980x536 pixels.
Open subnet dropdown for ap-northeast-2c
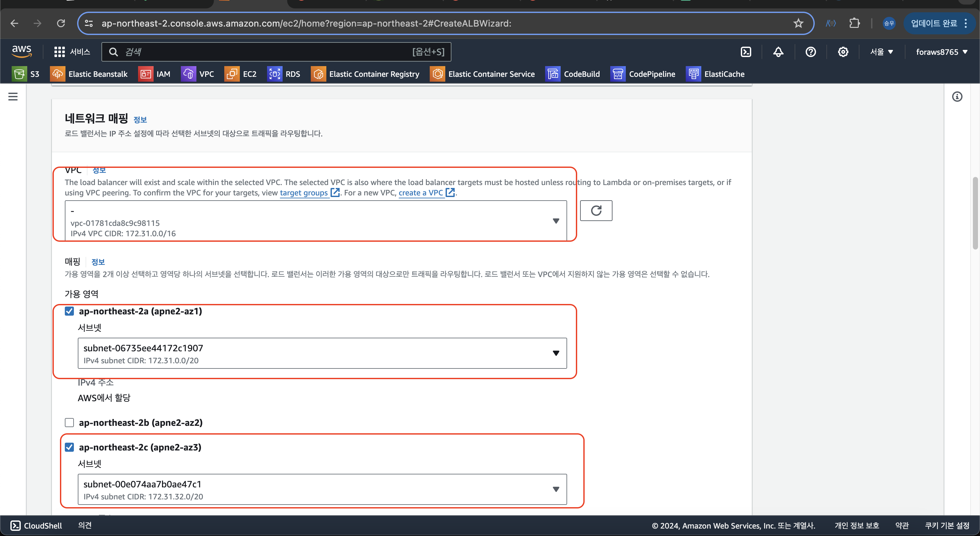pos(322,489)
